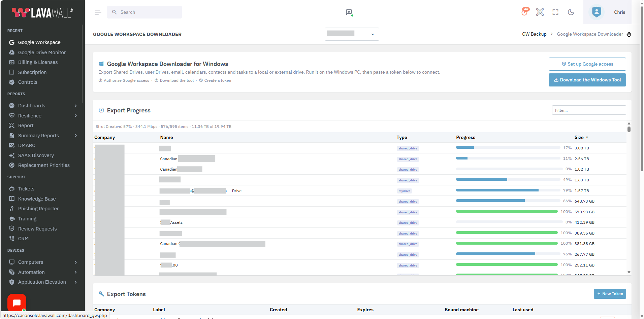This screenshot has height=319, width=644.
Task: Click the 1.63 TB row progress bar
Action: [x=508, y=179]
